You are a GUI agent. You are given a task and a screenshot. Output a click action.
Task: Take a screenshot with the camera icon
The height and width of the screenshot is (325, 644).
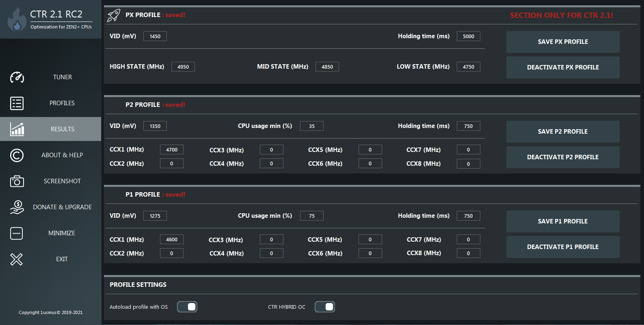pyautogui.click(x=17, y=181)
